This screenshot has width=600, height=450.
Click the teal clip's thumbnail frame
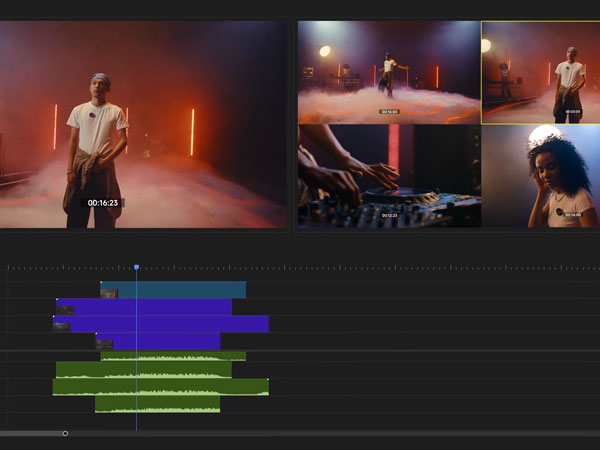109,293
